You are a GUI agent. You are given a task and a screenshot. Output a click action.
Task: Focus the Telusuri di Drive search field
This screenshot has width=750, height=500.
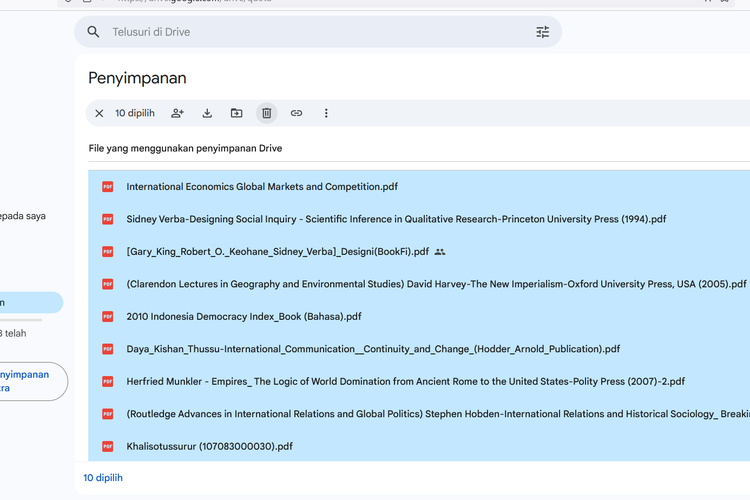pos(318,32)
